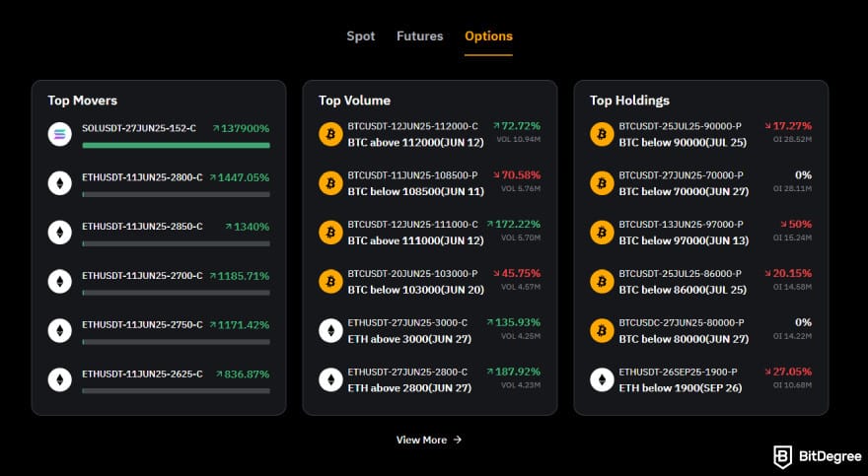Click Bitcoin icon beside BTCUSDT-13JUN25-97000-P

click(602, 233)
